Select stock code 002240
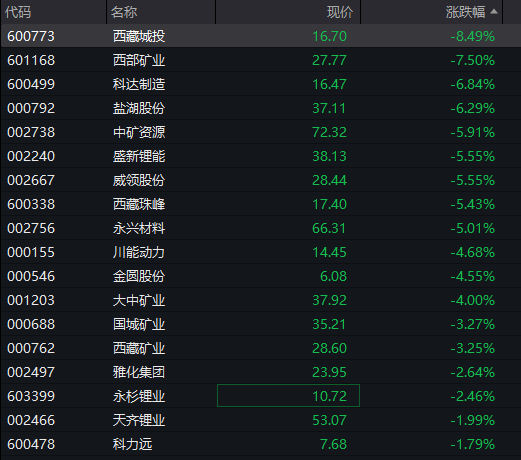This screenshot has width=521, height=460. click(31, 156)
